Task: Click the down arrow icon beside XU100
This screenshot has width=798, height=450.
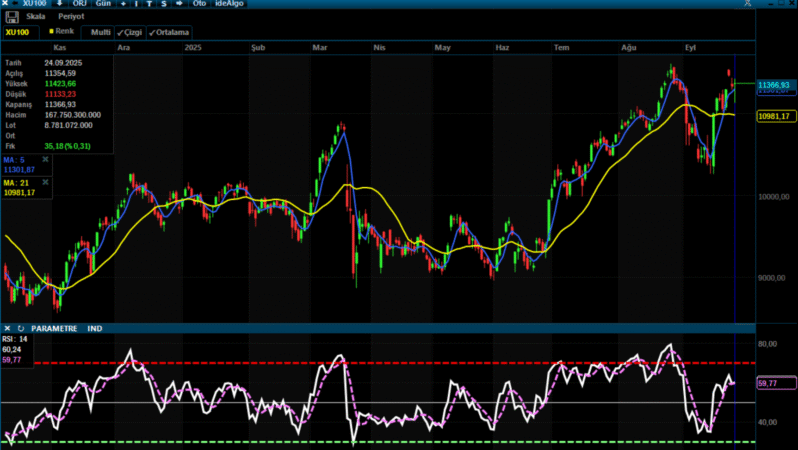Action: [x=59, y=4]
